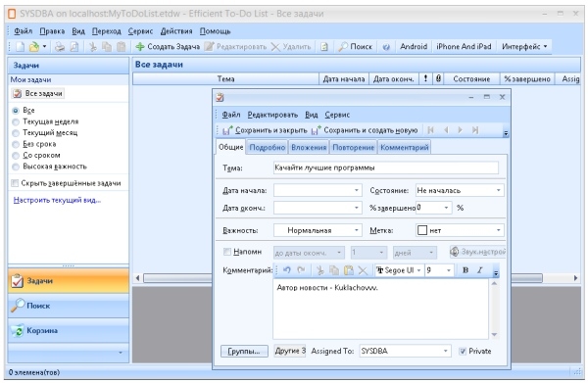Select the Без срока radio button

pos(16,144)
